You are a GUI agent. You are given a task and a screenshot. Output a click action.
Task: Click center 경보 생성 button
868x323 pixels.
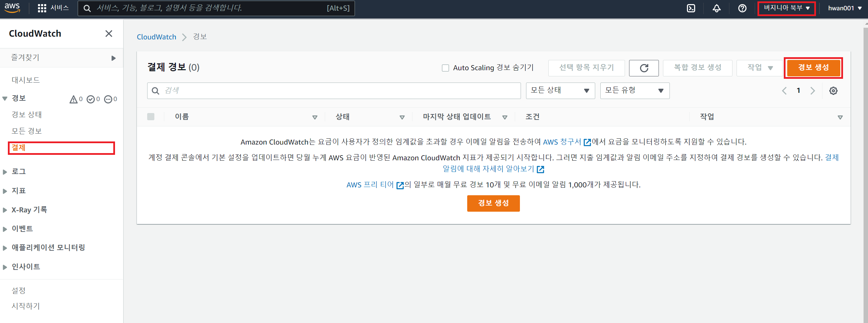[x=493, y=203]
